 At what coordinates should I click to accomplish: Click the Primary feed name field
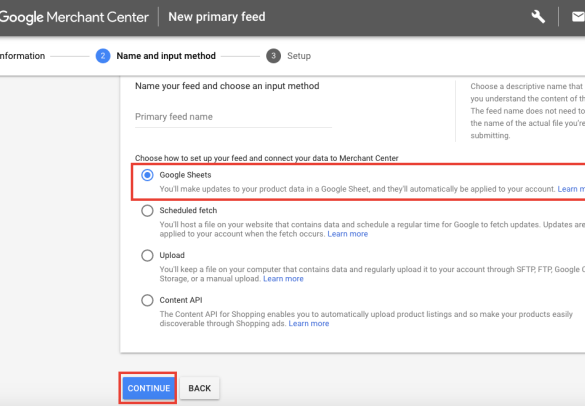233,117
